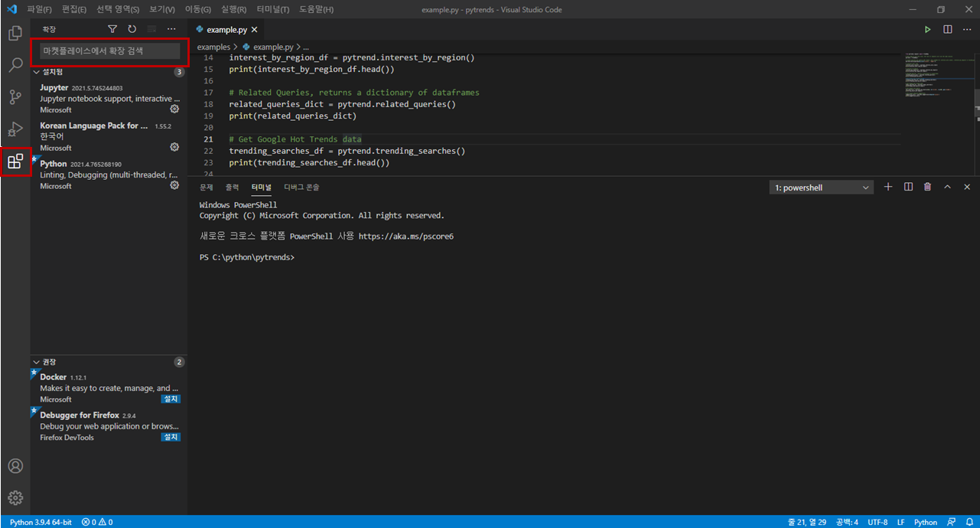Open the Run and Debug view

click(x=15, y=129)
